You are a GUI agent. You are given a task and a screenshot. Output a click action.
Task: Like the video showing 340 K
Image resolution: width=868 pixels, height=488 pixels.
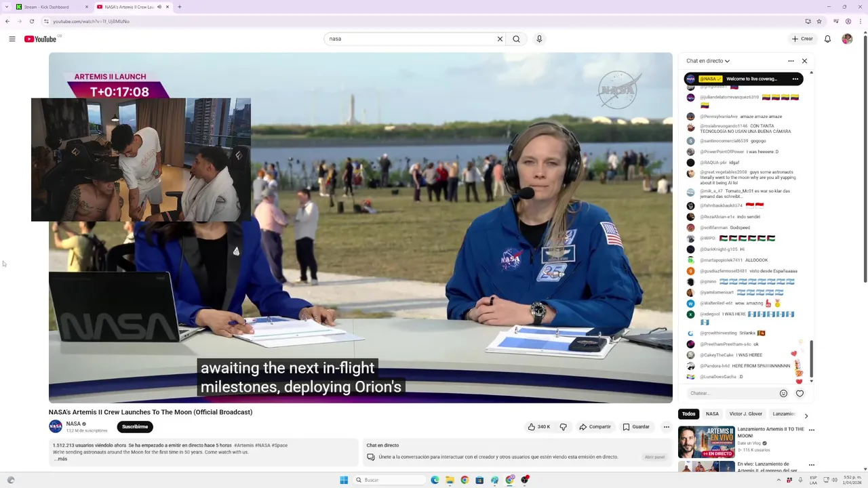pos(539,427)
